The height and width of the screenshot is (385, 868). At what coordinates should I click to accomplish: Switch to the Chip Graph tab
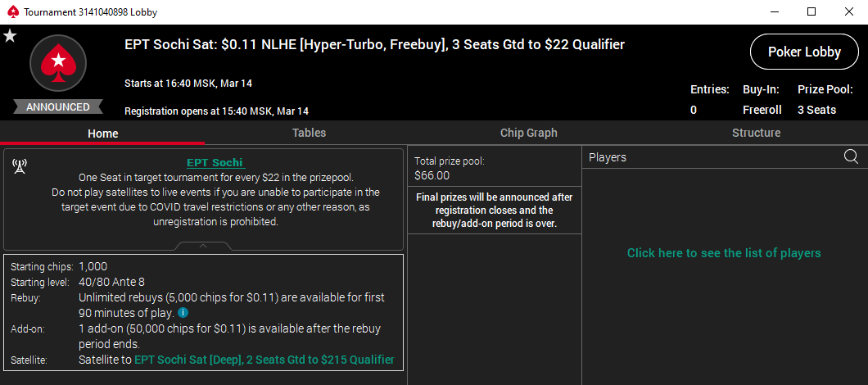click(x=528, y=133)
